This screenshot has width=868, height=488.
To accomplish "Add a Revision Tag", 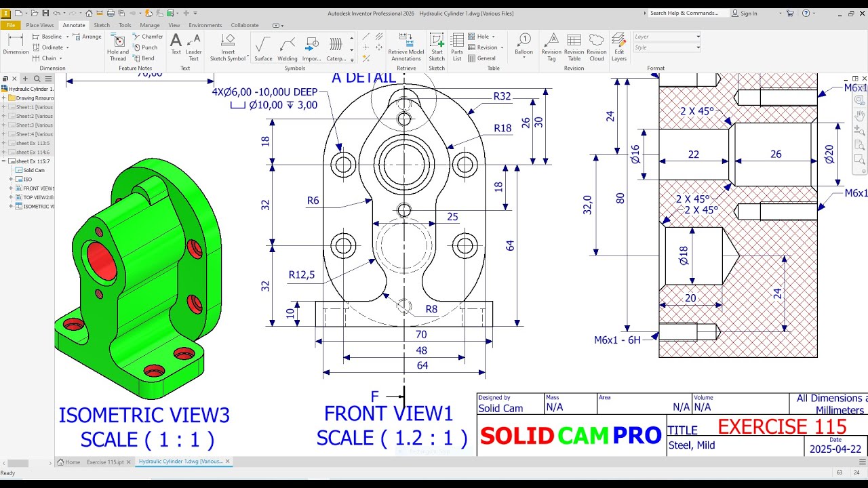I will (551, 47).
